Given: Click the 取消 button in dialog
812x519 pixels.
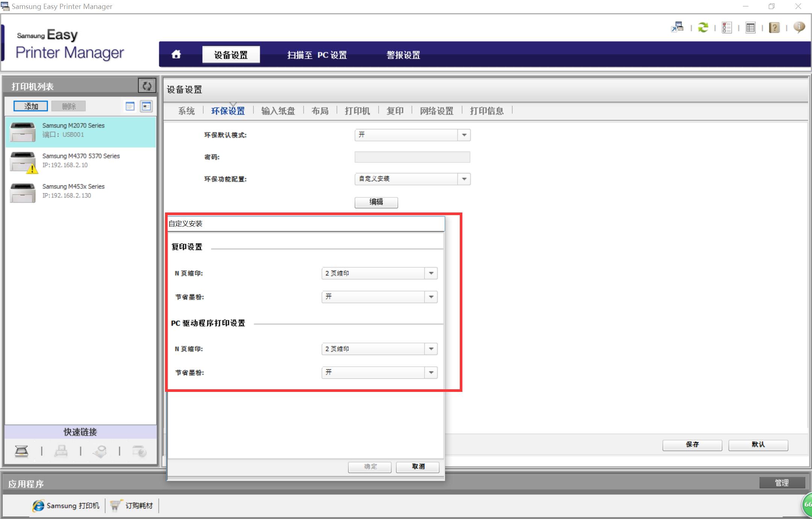Looking at the screenshot, I should pos(418,467).
